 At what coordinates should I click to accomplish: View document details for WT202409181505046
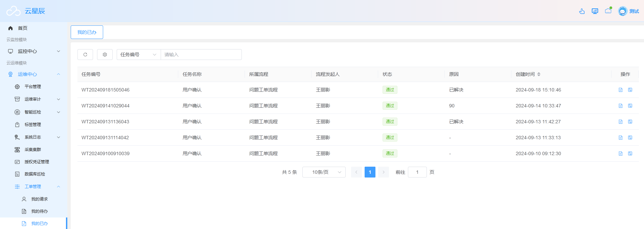tap(621, 90)
